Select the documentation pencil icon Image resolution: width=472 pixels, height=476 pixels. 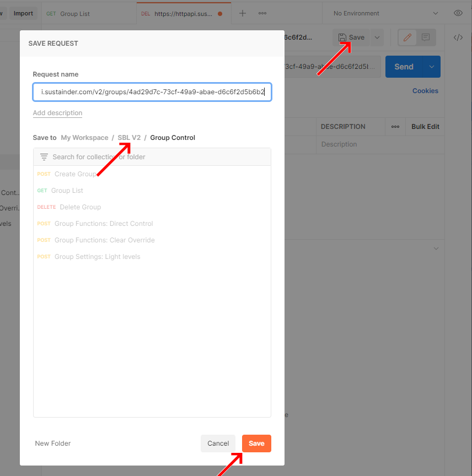pos(407,37)
